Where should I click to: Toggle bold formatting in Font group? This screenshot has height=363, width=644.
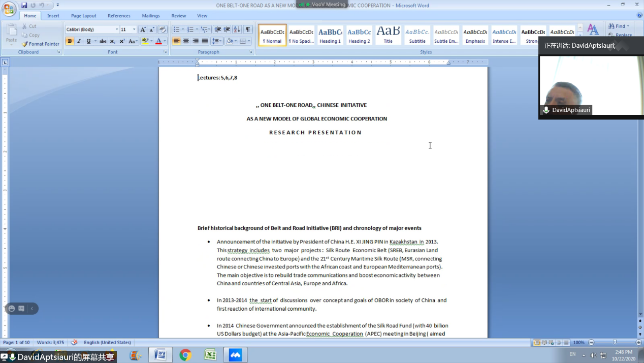click(70, 41)
